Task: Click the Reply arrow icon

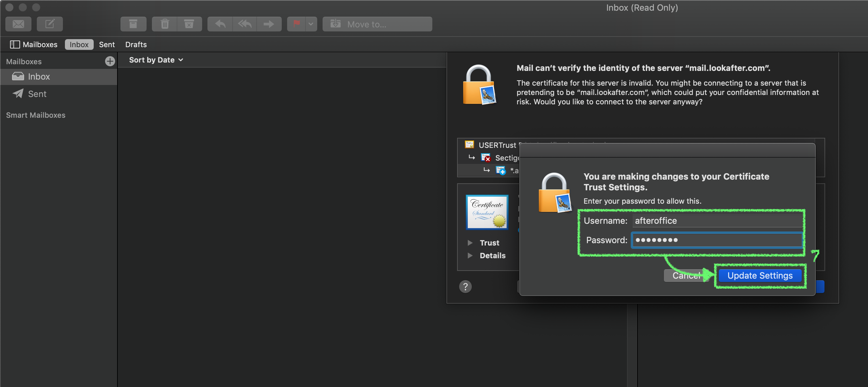Action: tap(220, 24)
